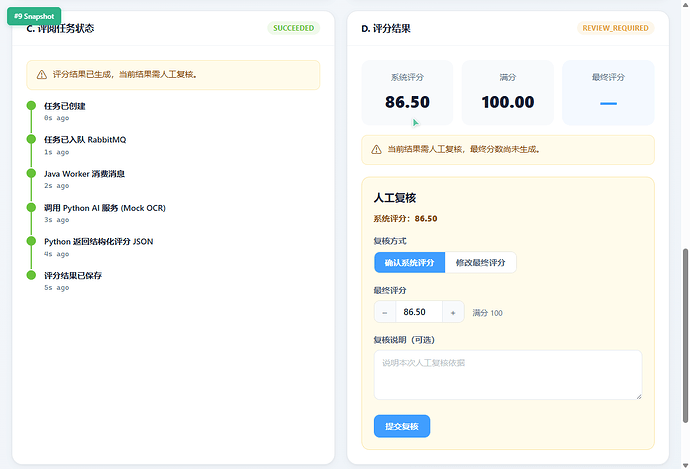Click the warning icon in score result alert

(376, 150)
